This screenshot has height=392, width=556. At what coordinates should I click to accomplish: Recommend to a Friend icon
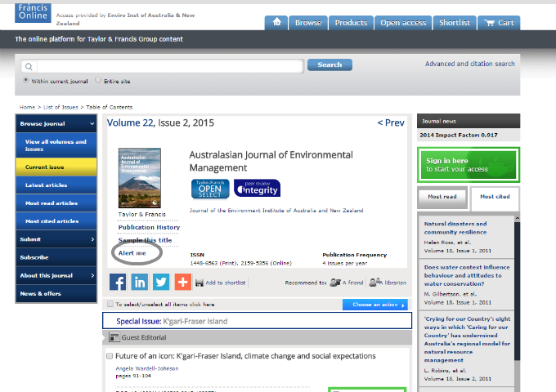click(334, 283)
